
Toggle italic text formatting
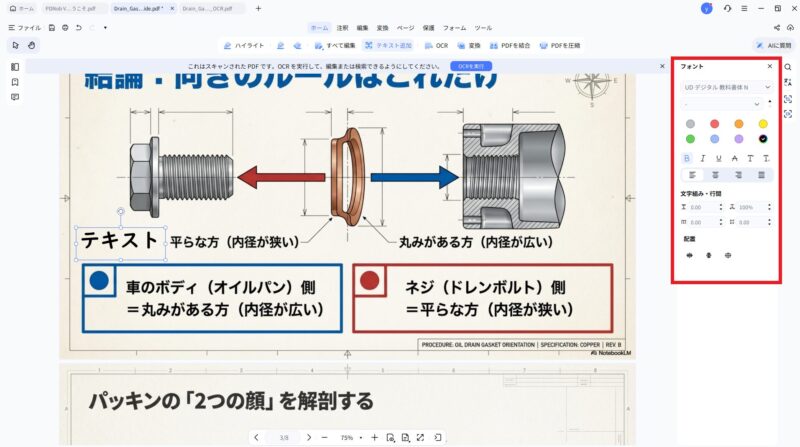[x=703, y=158]
